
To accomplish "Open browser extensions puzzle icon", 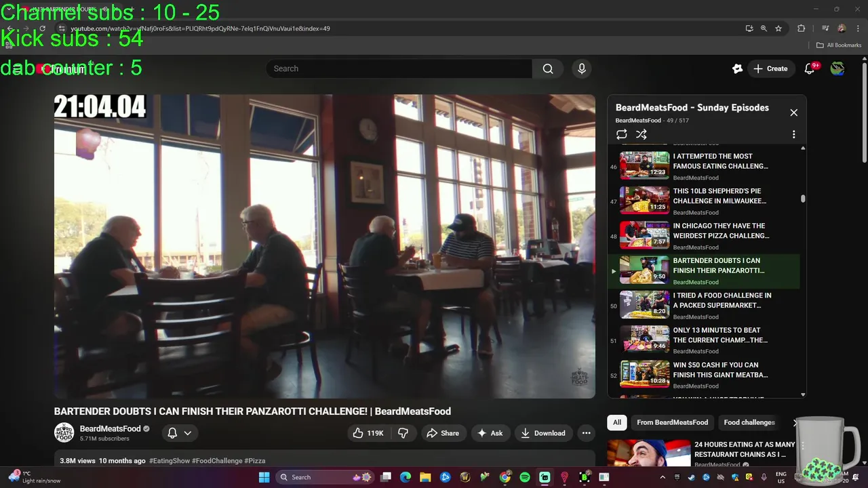I will click(802, 28).
